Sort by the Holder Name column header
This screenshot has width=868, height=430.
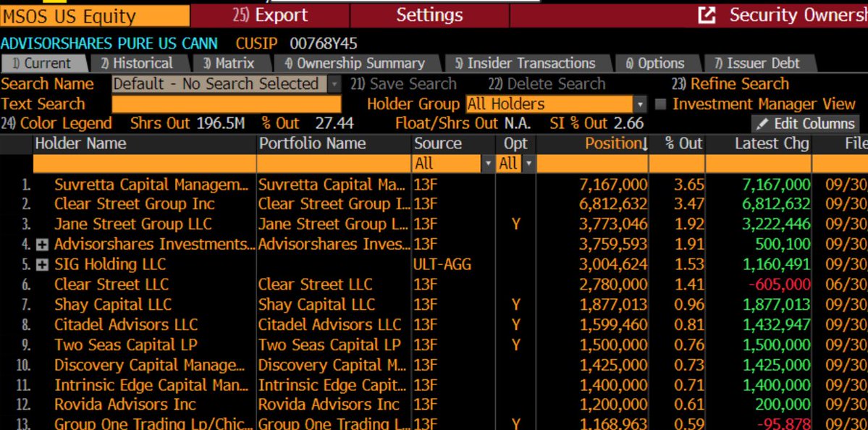tap(81, 144)
